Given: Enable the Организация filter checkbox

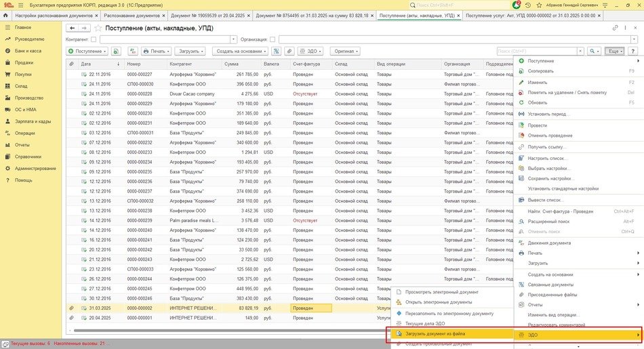Looking at the screenshot, I should pyautogui.click(x=273, y=39).
